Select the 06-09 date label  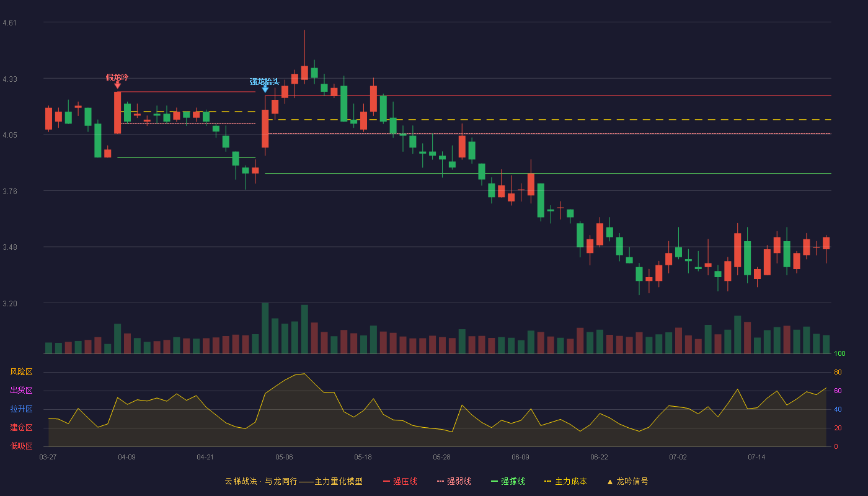[520, 457]
